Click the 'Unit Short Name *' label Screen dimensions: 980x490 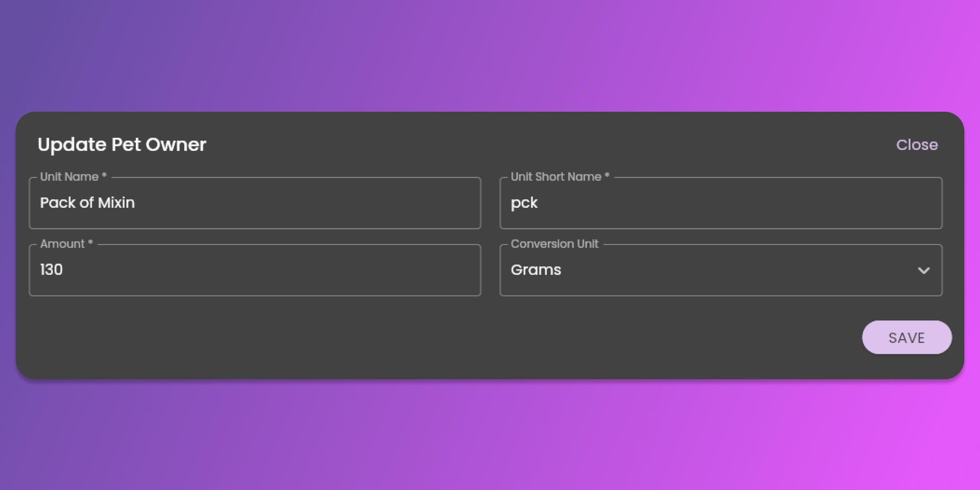point(556,177)
